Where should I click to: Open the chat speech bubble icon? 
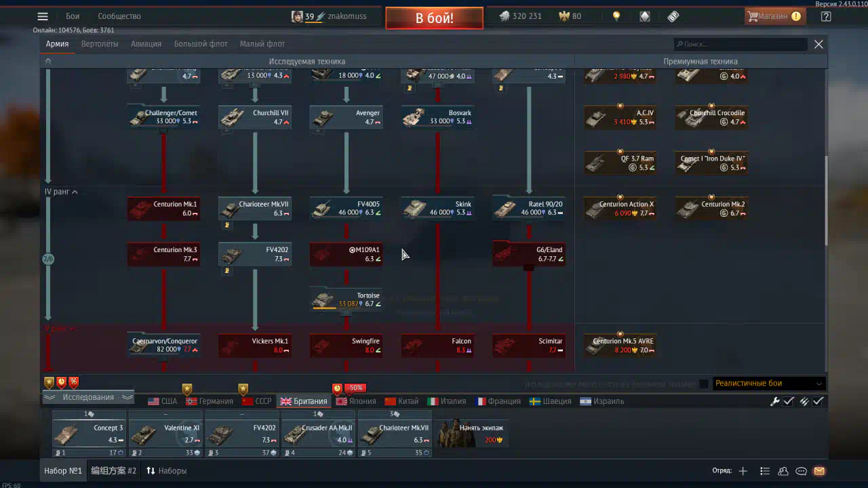(x=801, y=471)
